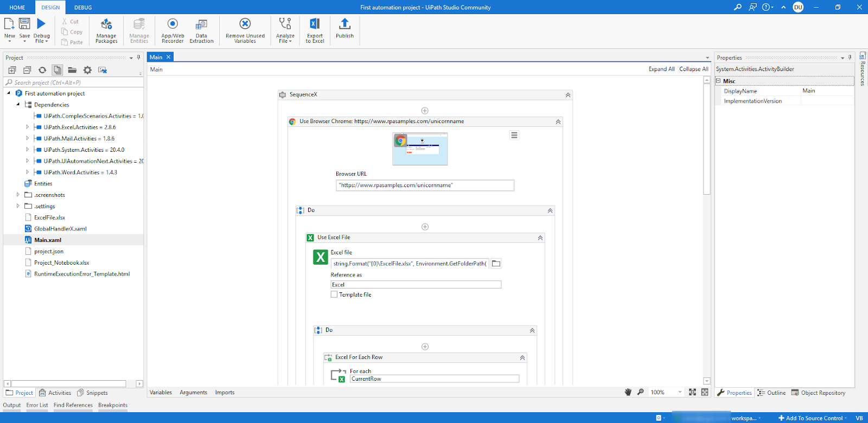Open zoom level 100% dropdown

pos(680,392)
